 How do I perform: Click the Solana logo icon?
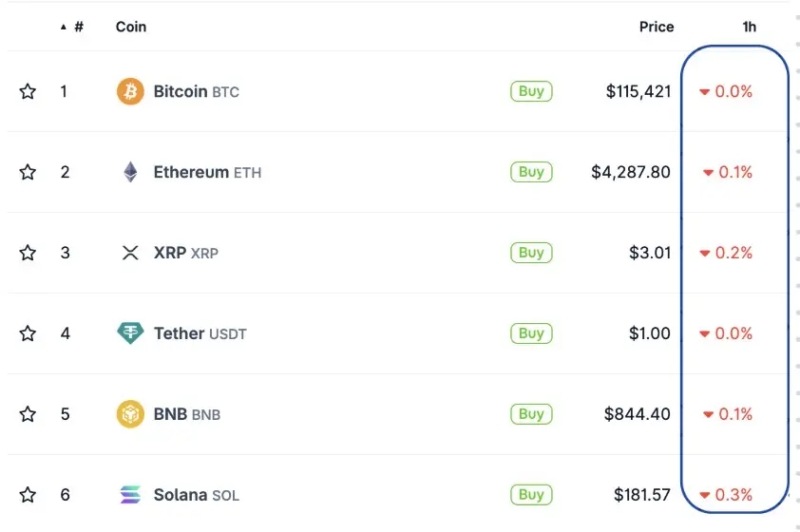(130, 494)
